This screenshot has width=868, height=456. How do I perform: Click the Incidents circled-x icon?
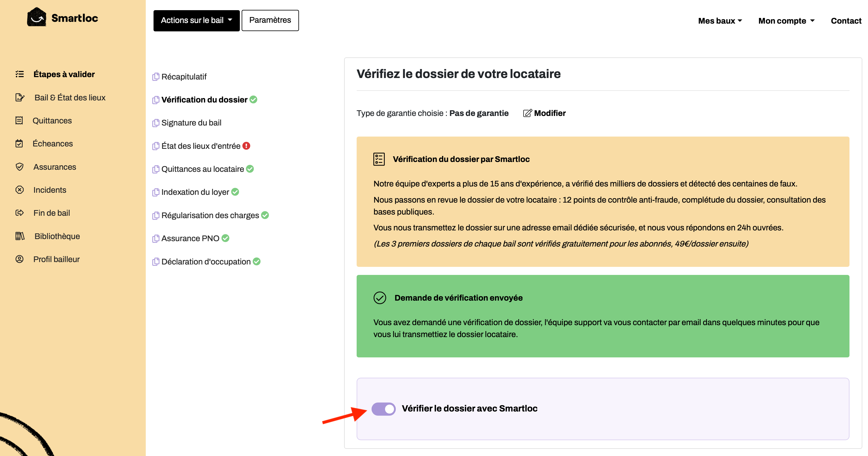(19, 190)
